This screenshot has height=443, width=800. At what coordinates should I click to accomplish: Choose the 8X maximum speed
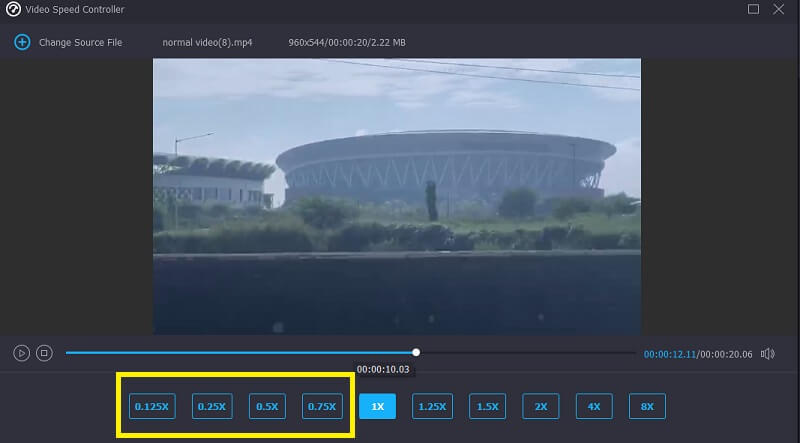coord(647,406)
